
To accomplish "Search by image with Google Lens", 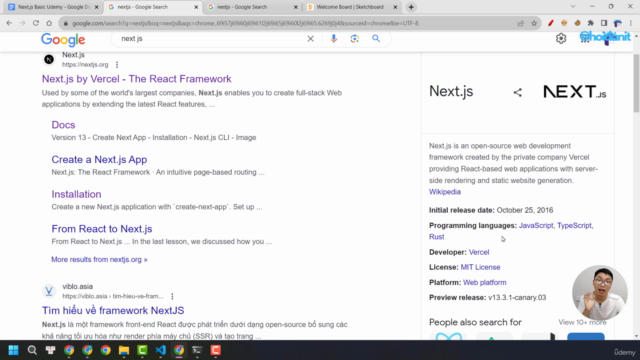I will point(354,39).
